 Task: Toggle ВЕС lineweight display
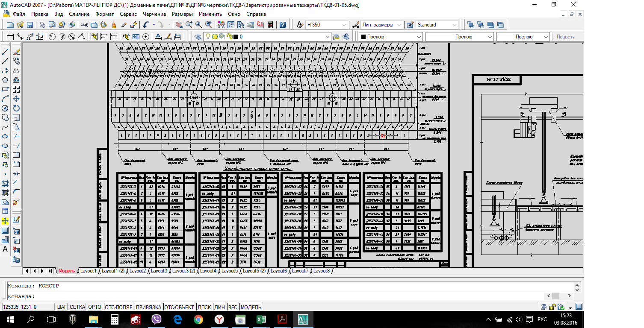point(233,307)
